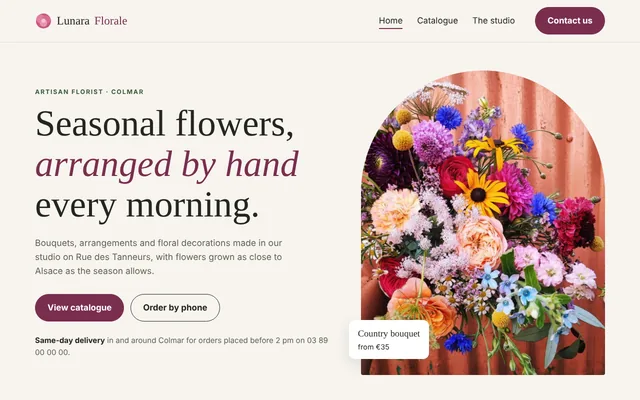Click the View catalogue button

point(79,308)
